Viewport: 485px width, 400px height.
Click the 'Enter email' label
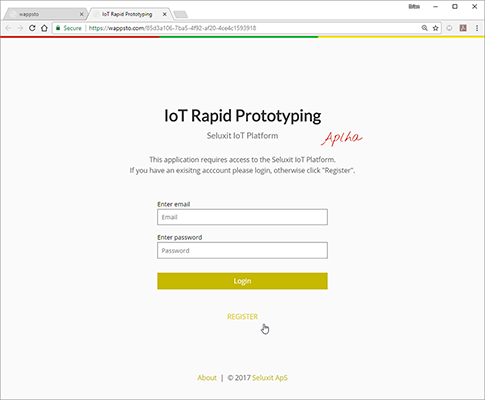(174, 204)
